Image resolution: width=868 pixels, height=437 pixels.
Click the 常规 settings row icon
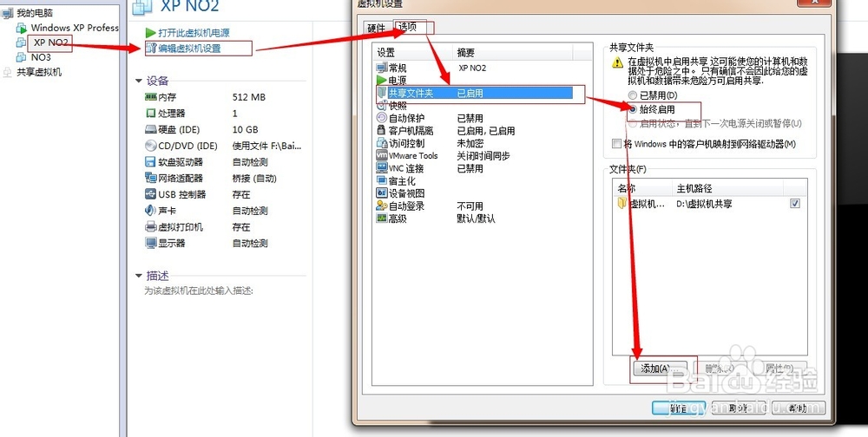(x=381, y=68)
